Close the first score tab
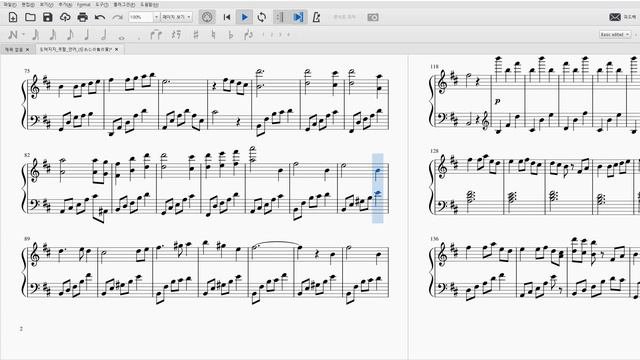640x360 pixels. 27,49
